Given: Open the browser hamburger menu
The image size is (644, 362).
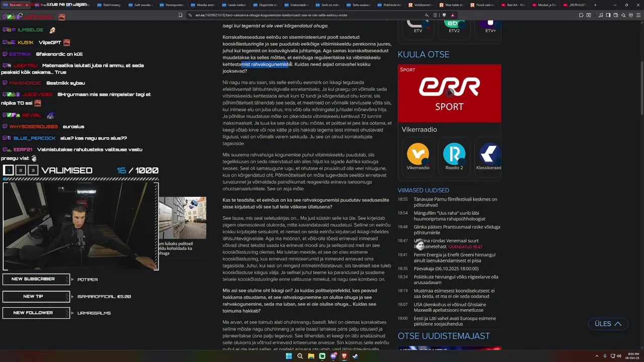Looking at the screenshot, I should tap(638, 15).
